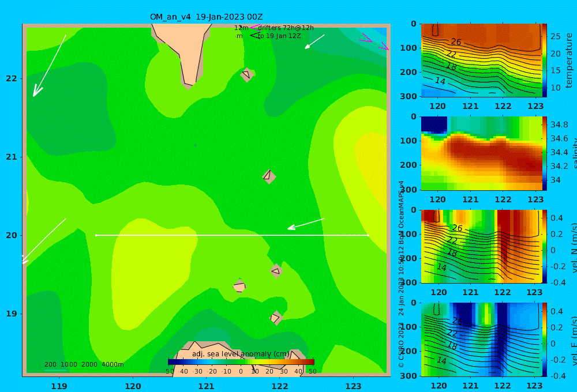Click the 'vel. E (m/s)' axis label
Image resolution: width=577 pixels, height=392 pixels.
tap(574, 341)
